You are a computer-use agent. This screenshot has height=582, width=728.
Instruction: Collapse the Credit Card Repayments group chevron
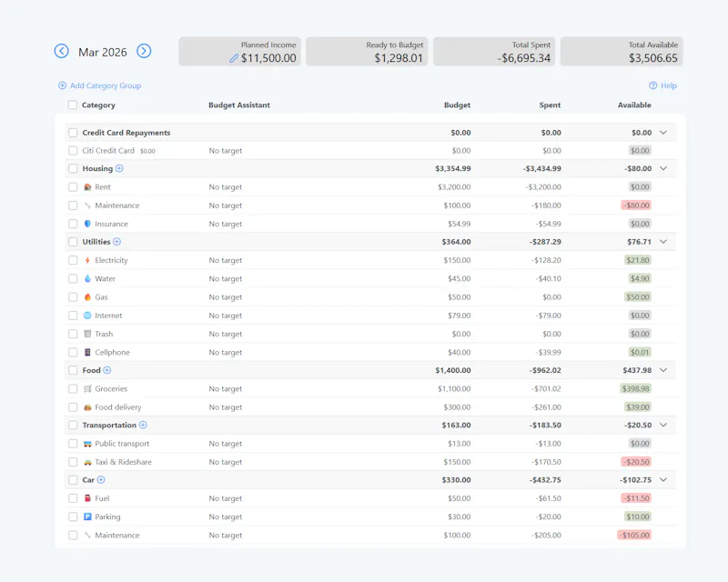pos(663,133)
